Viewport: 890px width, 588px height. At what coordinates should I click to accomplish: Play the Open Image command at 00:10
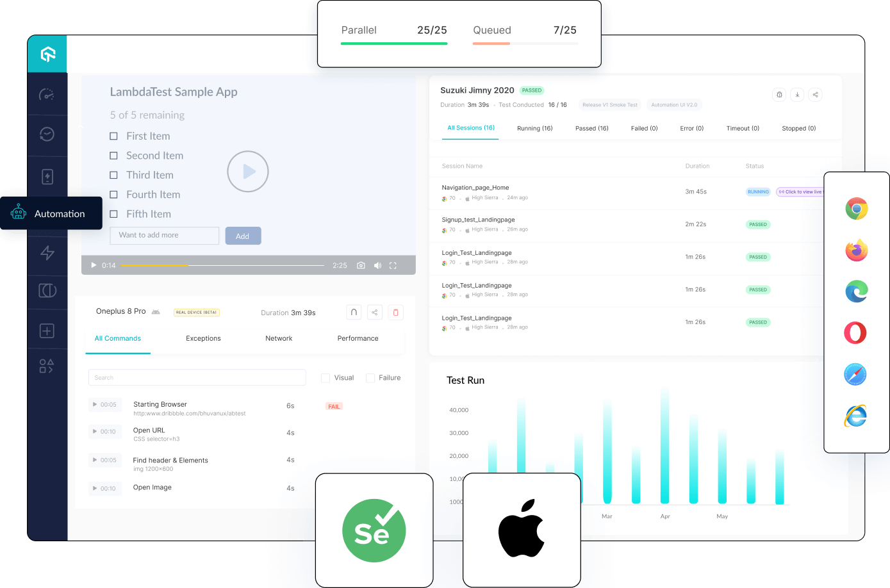[x=106, y=488]
